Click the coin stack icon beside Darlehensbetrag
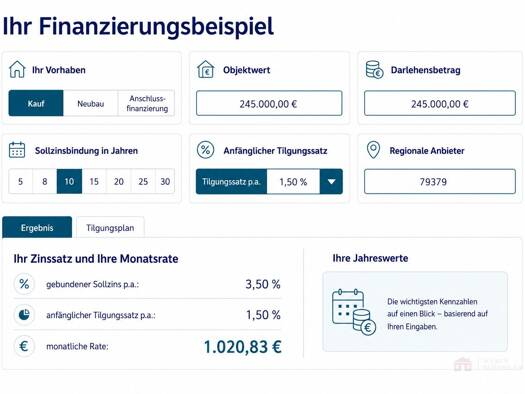525x394 pixels. click(x=374, y=70)
